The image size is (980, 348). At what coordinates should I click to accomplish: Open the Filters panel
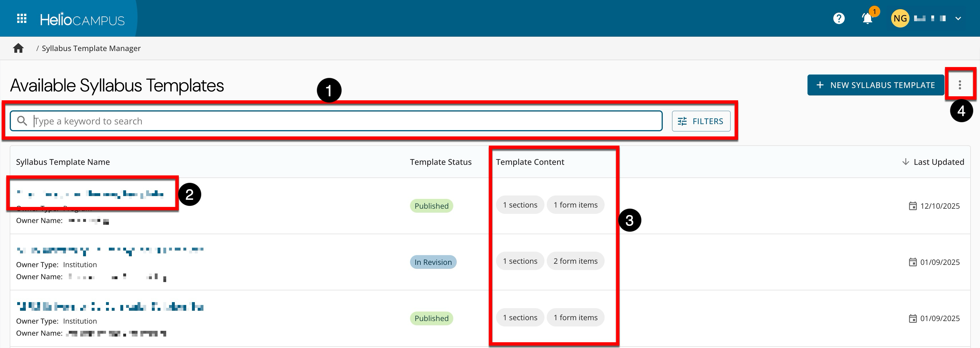click(x=701, y=121)
